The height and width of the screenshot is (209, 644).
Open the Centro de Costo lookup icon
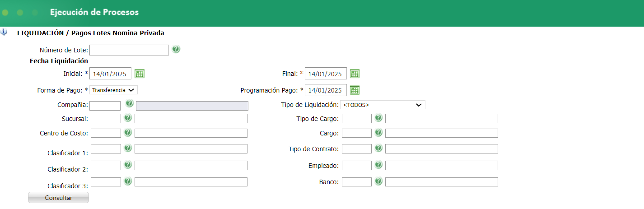[x=128, y=133]
